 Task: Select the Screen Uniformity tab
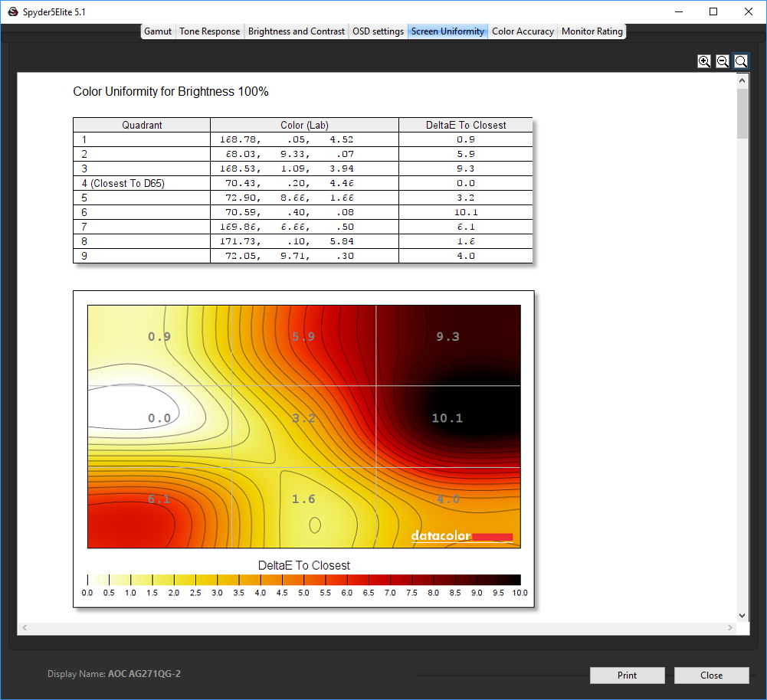point(447,31)
